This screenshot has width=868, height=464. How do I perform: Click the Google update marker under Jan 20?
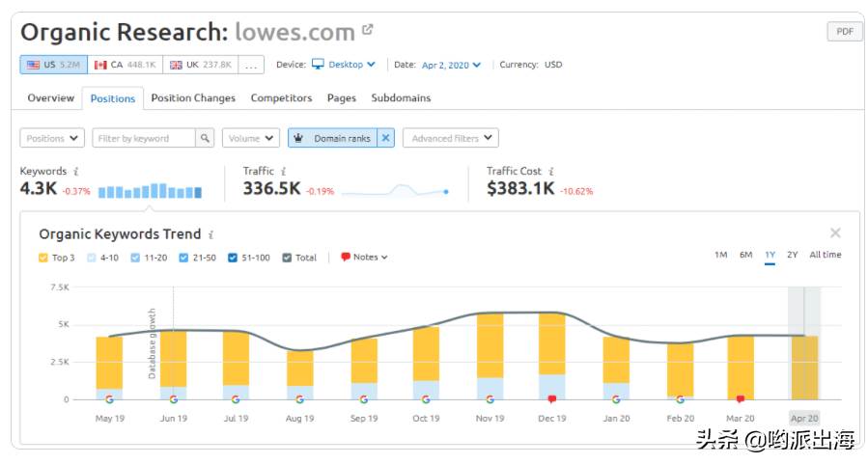click(x=616, y=399)
